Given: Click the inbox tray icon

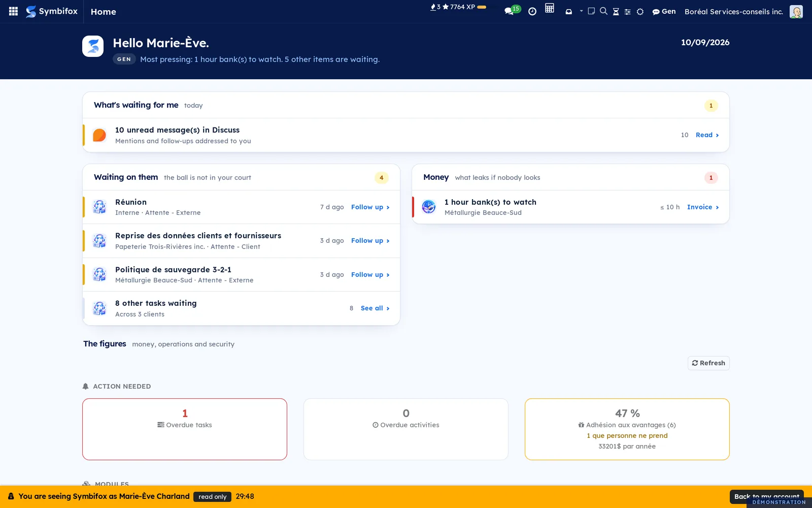Looking at the screenshot, I should 569,11.
